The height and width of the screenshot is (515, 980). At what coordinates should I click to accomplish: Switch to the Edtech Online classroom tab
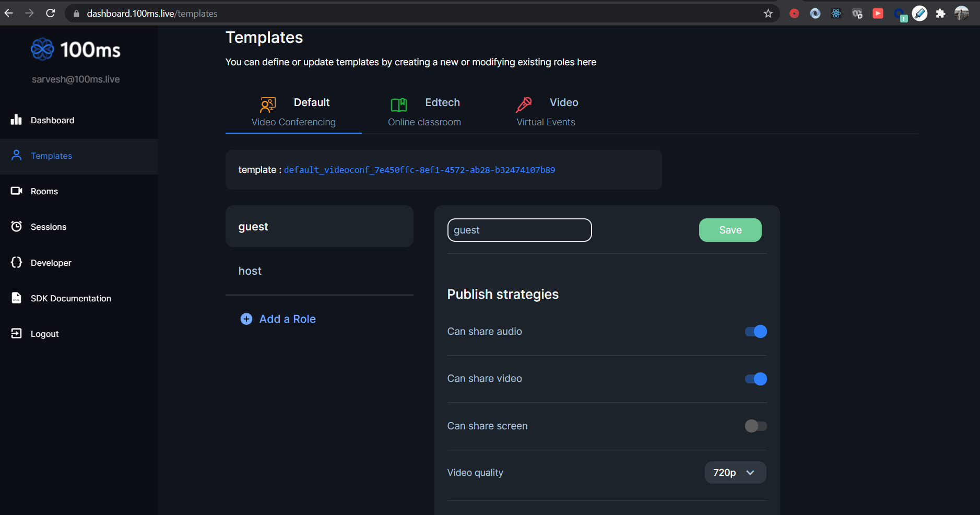(424, 112)
